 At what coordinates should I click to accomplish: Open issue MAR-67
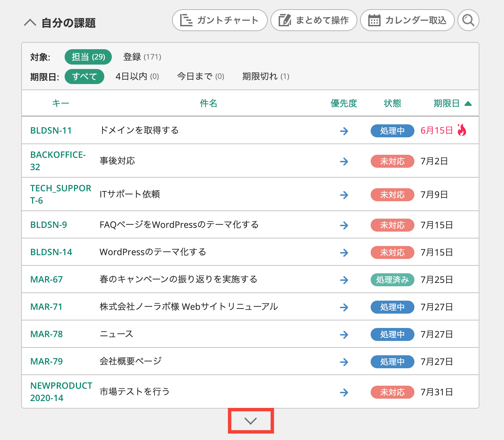[47, 279]
